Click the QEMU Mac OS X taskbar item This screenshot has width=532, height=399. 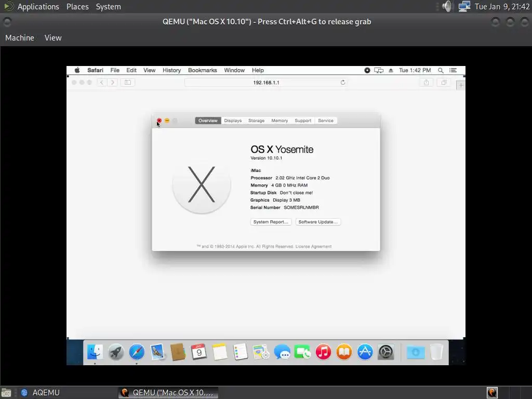[168, 393]
